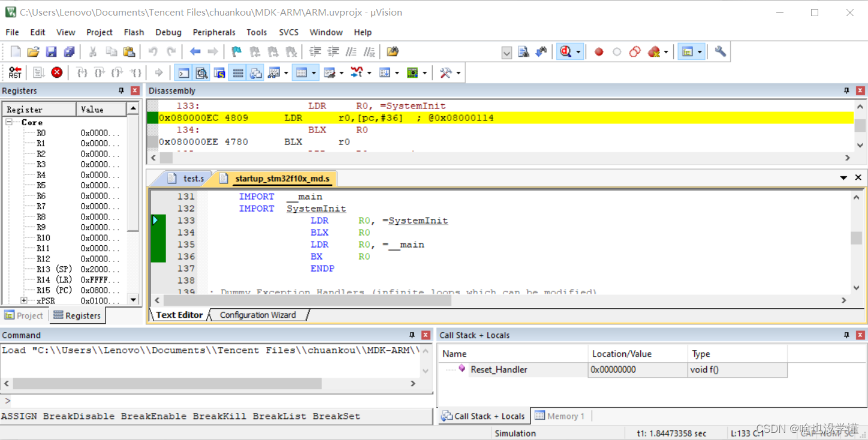Screen dimensions: 868x440
Task: Run the program
Action: tap(39, 73)
